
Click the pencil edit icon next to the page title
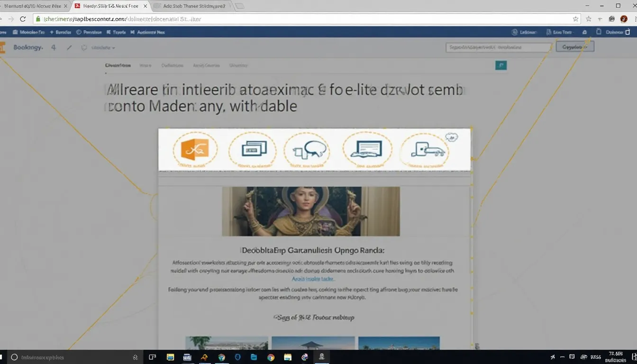click(69, 47)
